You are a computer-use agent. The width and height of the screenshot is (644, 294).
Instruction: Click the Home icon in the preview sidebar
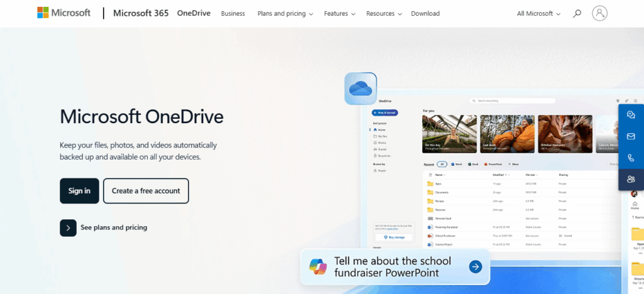click(375, 129)
